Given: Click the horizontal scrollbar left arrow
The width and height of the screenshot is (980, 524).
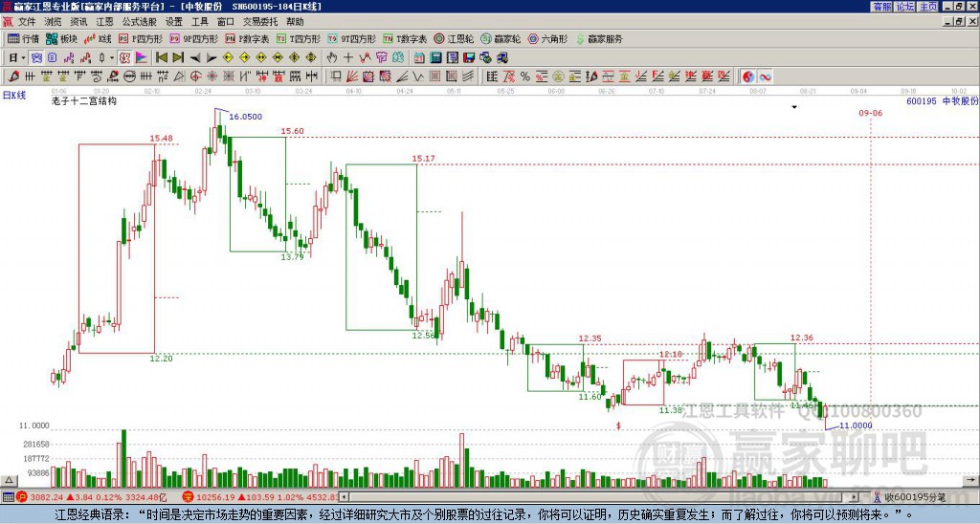Looking at the screenshot, I should 345,497.
